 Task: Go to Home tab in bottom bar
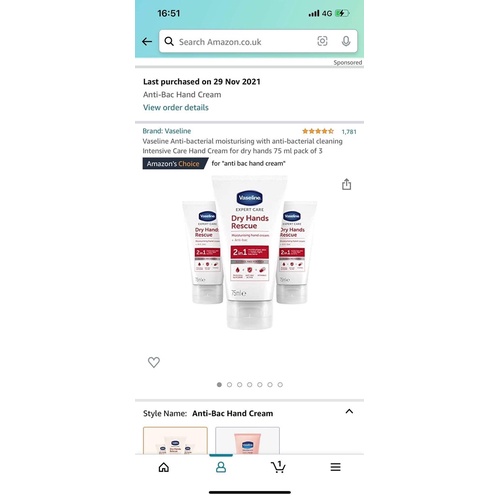click(164, 467)
